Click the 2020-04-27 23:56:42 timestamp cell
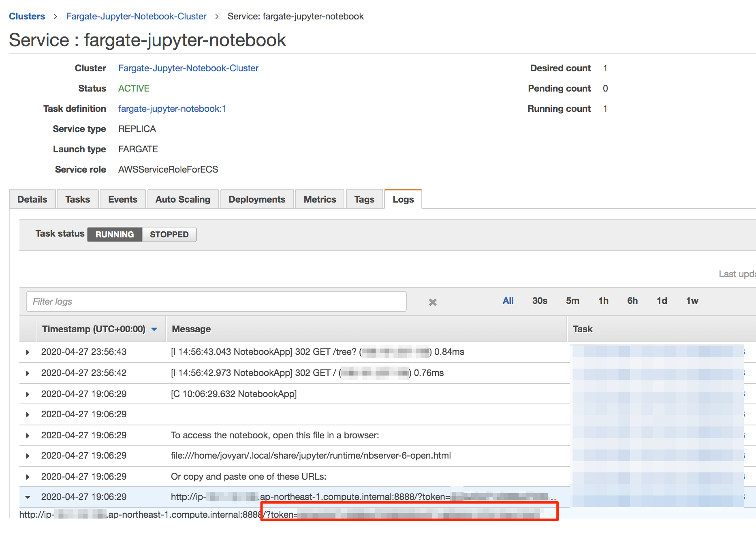The image size is (756, 538). [84, 373]
